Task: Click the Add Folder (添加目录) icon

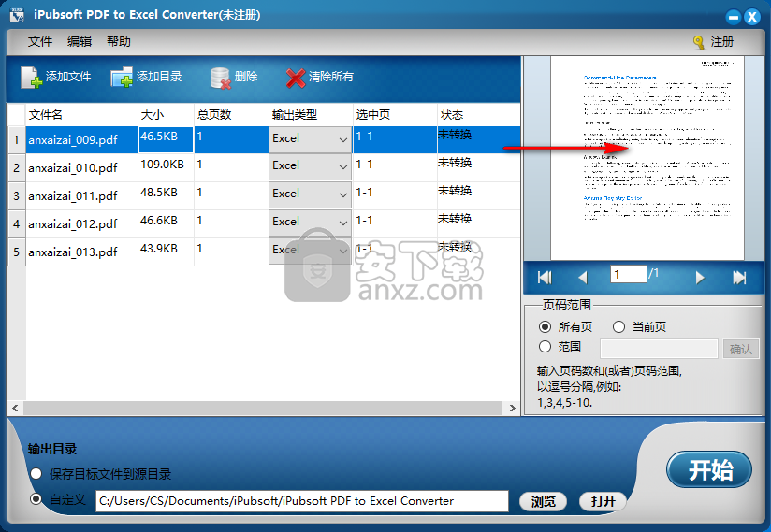Action: [x=122, y=77]
